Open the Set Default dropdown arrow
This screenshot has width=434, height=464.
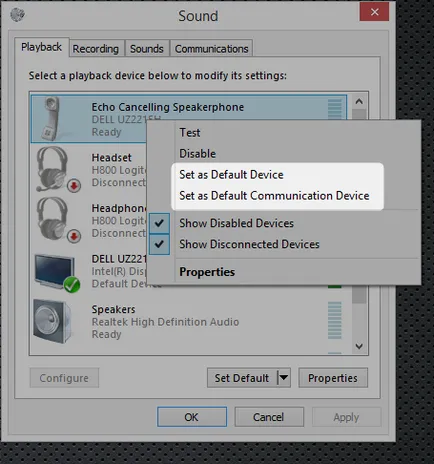284,378
